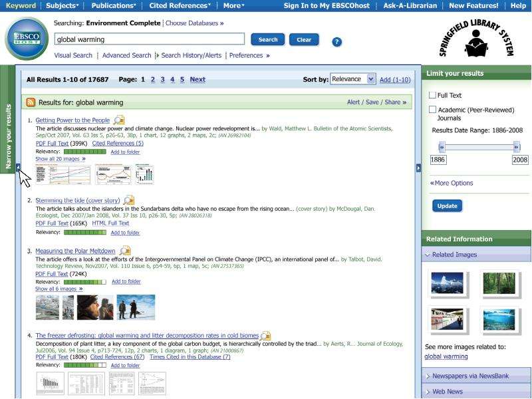Click the orange RSS feed icon
Screen dimensions: 532x399
tap(31, 102)
